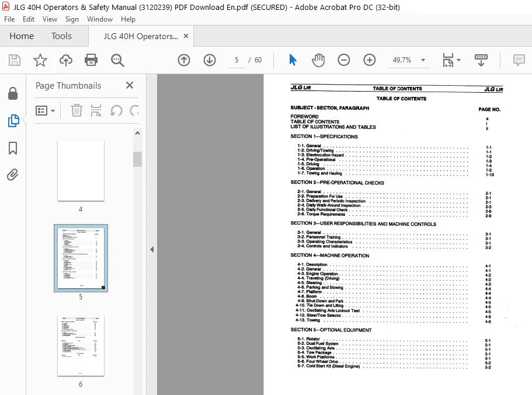The height and width of the screenshot is (395, 532).
Task: Click the page number input field
Action: coord(237,60)
